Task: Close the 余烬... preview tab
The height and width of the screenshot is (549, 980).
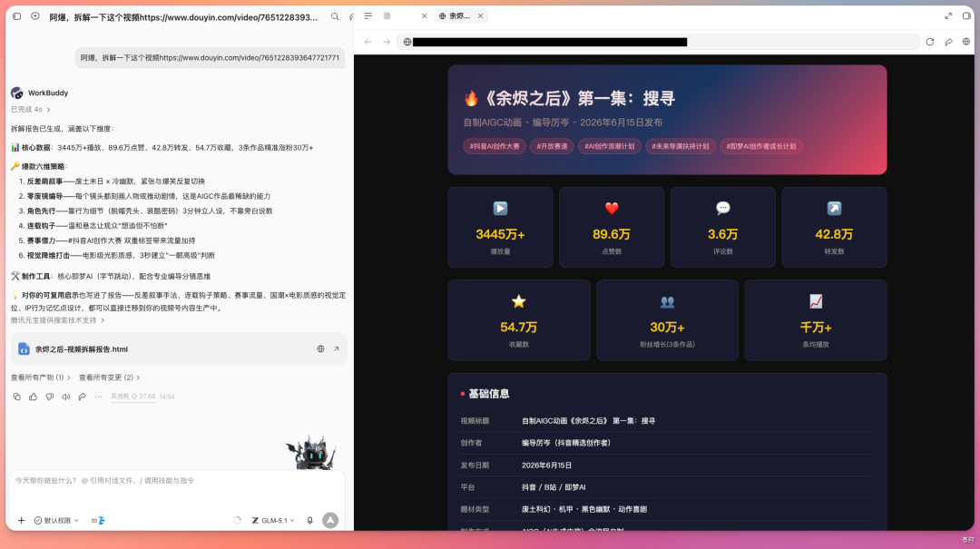Action: pyautogui.click(x=481, y=16)
